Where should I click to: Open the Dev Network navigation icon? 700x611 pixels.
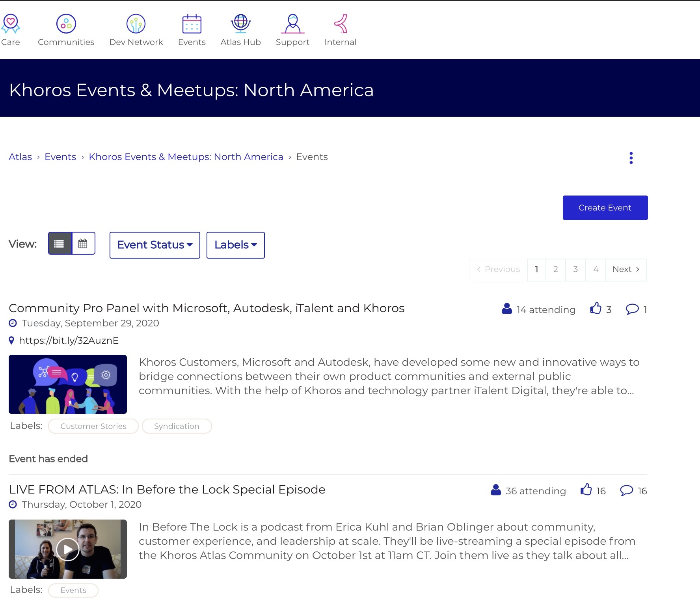(136, 24)
